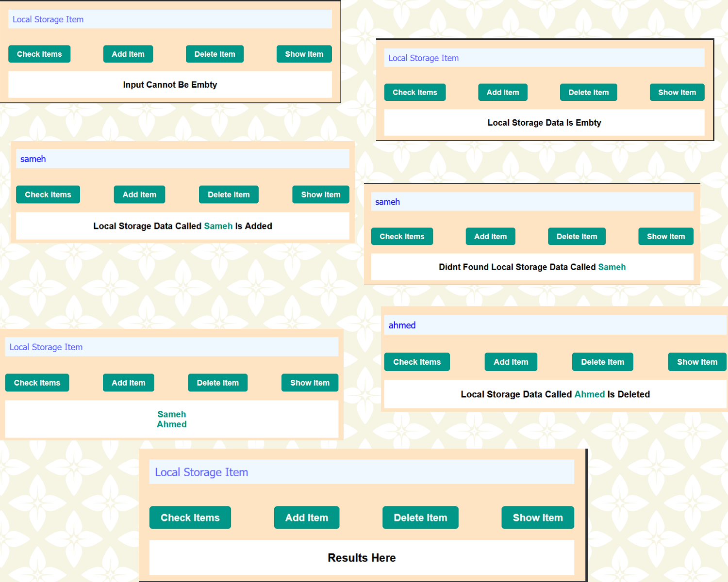
Task: Click the empty Local Storage Item input in 'Results Here' panel
Action: tap(361, 471)
